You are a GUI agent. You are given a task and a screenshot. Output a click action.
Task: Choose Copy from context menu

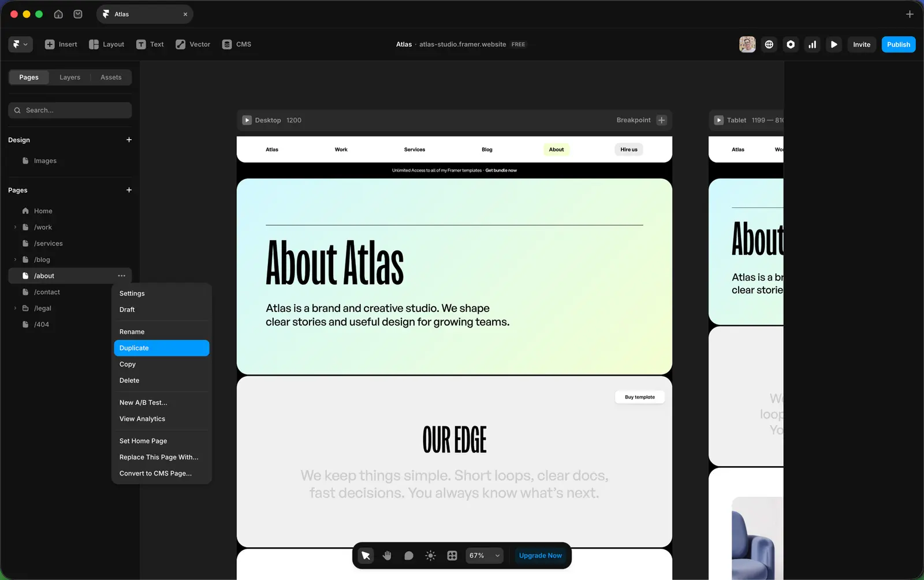(x=162, y=364)
